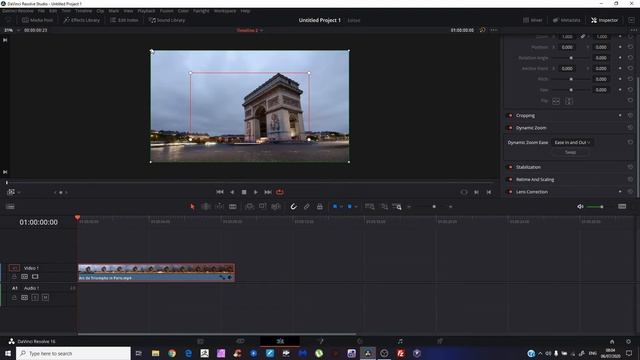
Task: Click the Overwrite Clip tool icon
Action: 262,207
